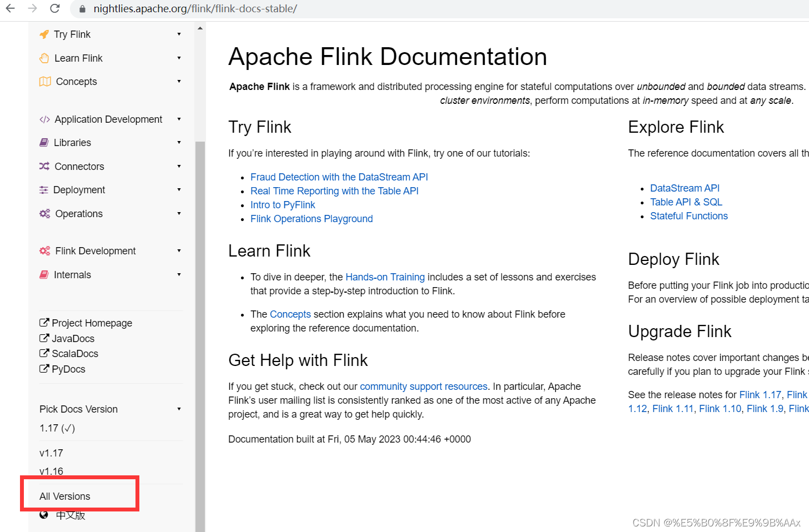Click the Operations gear icon

[44, 213]
